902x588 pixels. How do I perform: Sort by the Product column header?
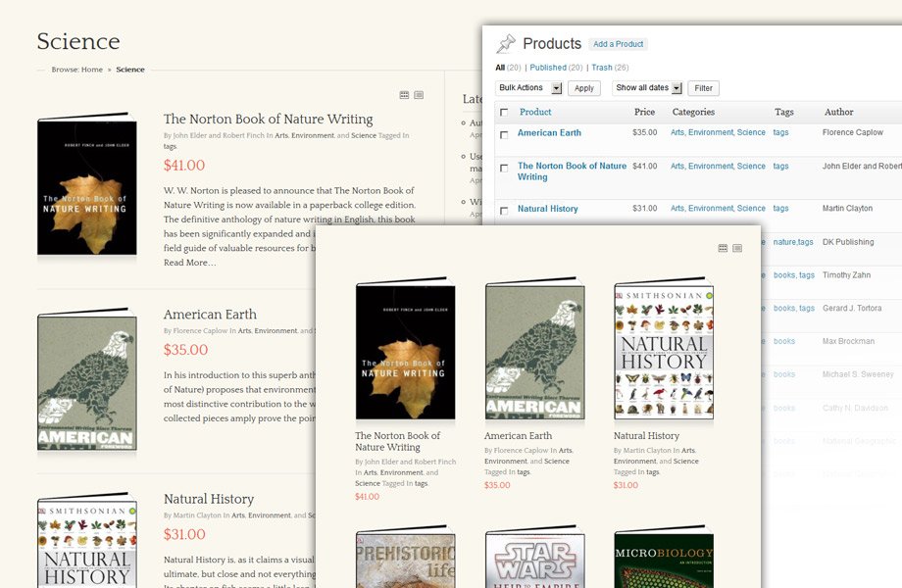(535, 112)
